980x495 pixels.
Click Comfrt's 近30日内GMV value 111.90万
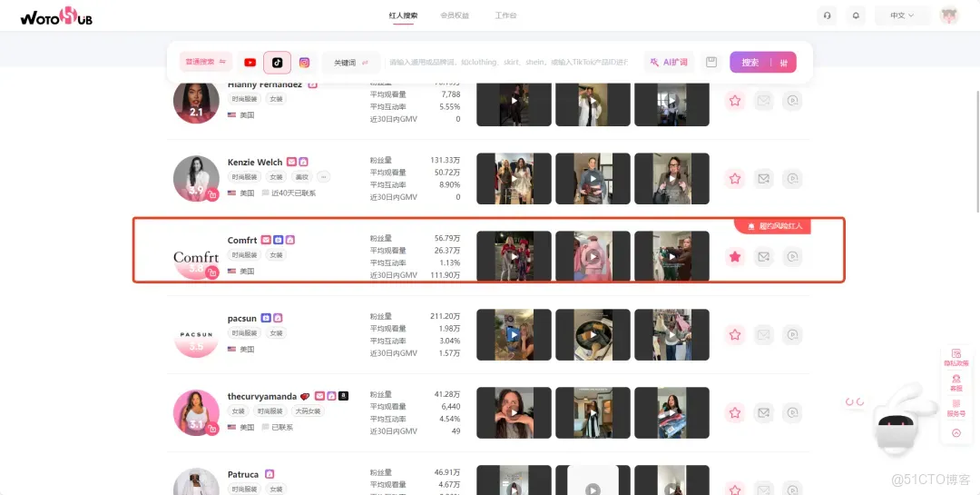[446, 275]
